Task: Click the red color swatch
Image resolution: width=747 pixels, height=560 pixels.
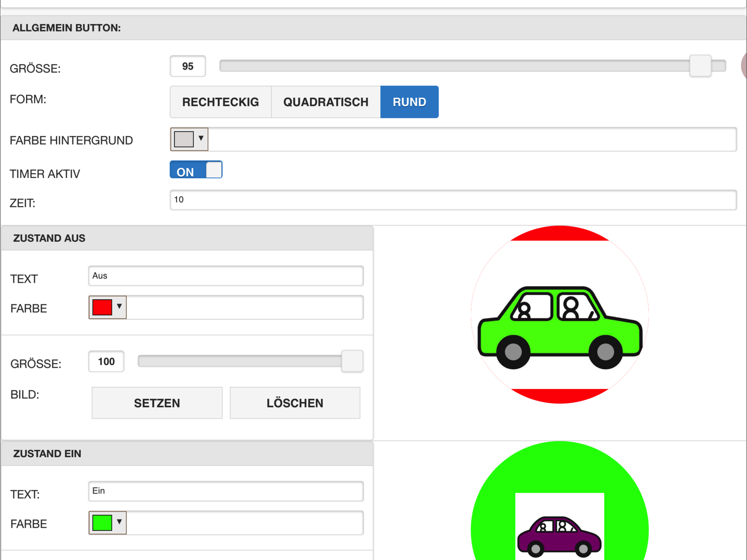Action: click(x=102, y=307)
